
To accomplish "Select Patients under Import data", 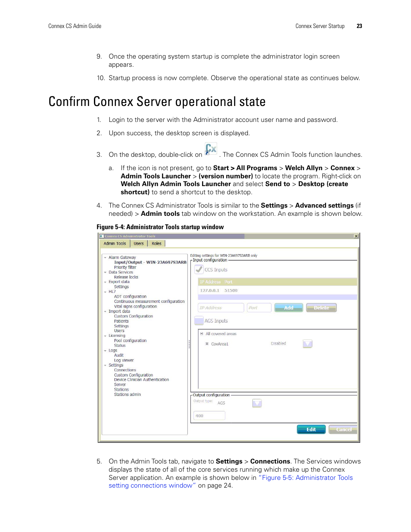I will (x=121, y=321).
